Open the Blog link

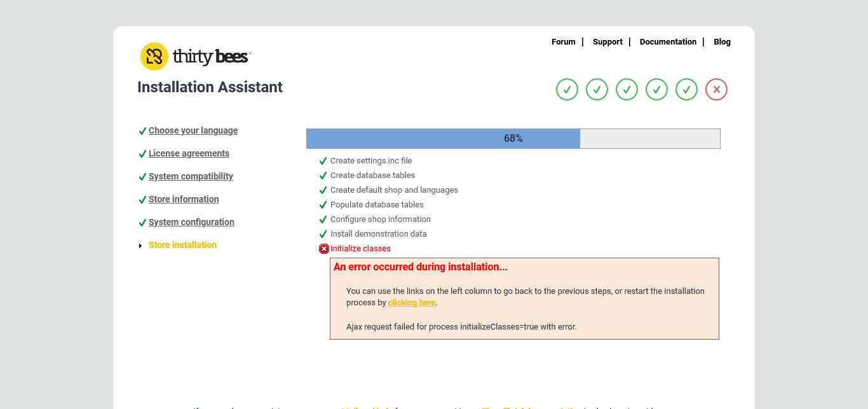click(x=722, y=42)
